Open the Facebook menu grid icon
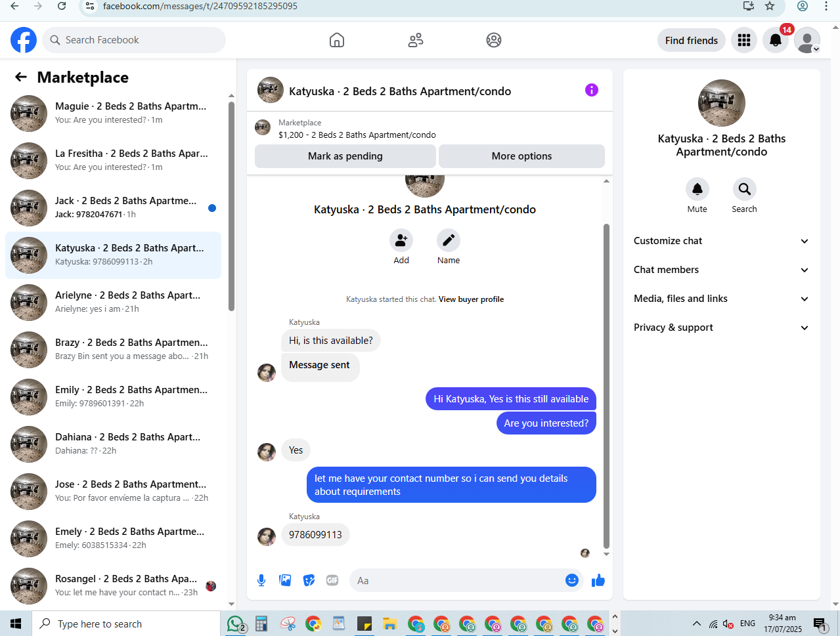The width and height of the screenshot is (840, 636). tap(744, 40)
